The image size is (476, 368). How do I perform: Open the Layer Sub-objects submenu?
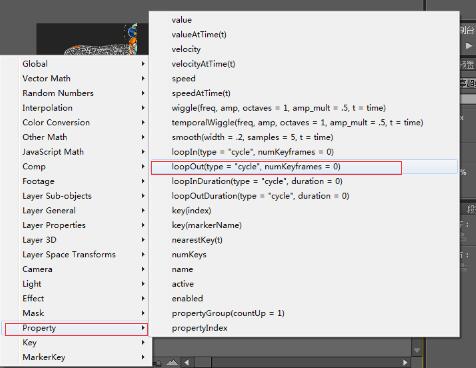click(76, 196)
